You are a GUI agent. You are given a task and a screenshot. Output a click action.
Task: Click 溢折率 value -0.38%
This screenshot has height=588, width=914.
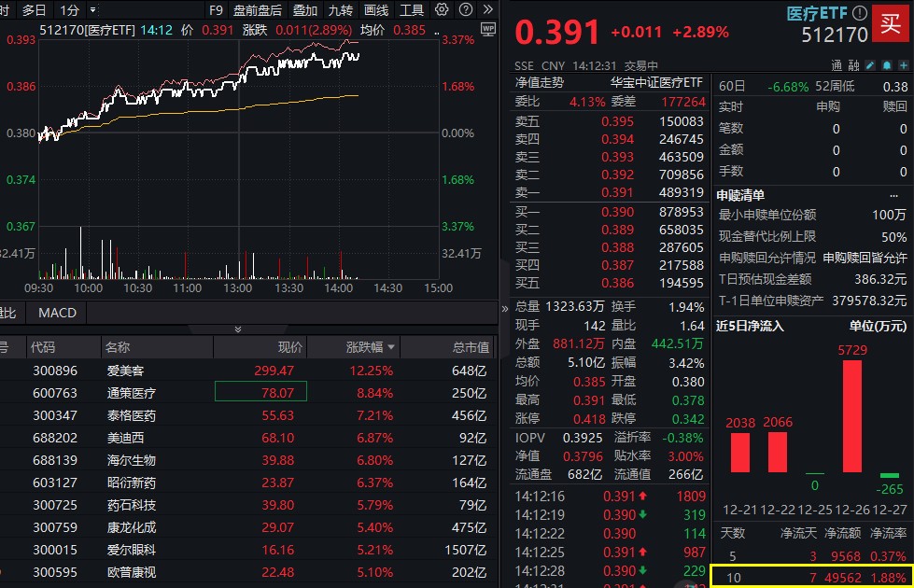coord(682,438)
